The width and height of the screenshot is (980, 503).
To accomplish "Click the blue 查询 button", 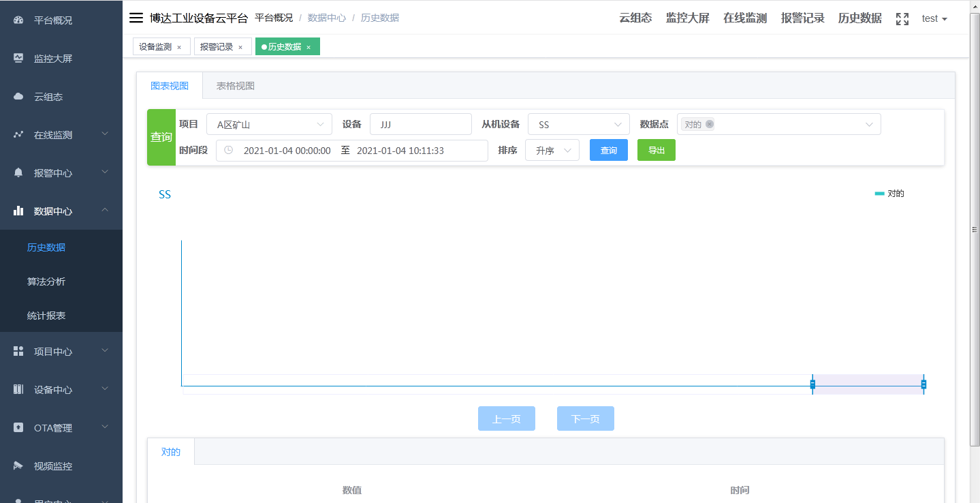I will (x=608, y=150).
